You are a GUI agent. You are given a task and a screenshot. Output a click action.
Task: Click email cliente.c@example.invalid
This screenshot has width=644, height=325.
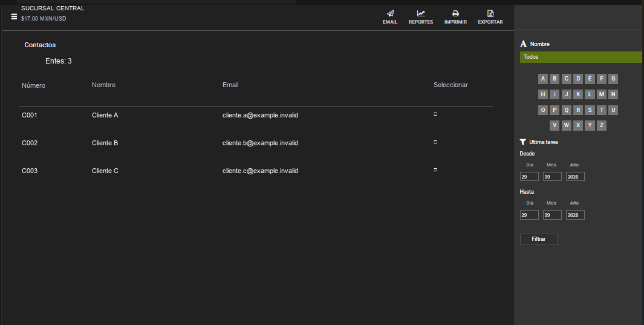pos(260,171)
